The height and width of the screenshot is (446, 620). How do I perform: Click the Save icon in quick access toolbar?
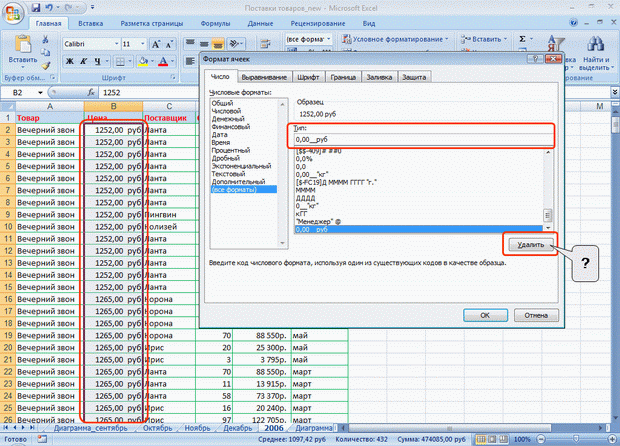tap(36, 6)
